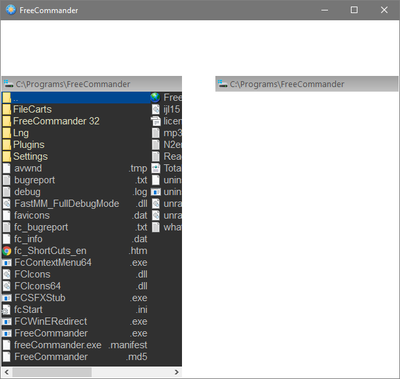Screen dimensions: 400x379
Task: Click the FcContextMenu64 exe icon
Action: click(7, 263)
